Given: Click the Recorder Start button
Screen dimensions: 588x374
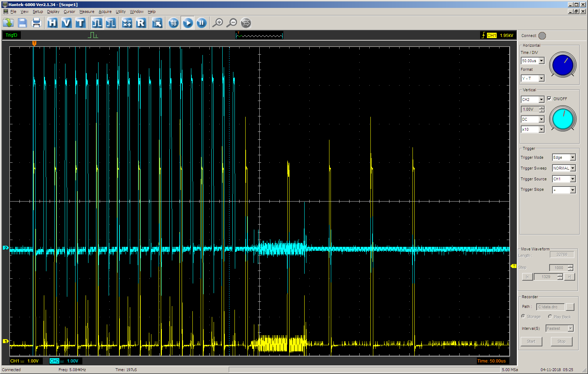Looking at the screenshot, I should click(x=531, y=341).
